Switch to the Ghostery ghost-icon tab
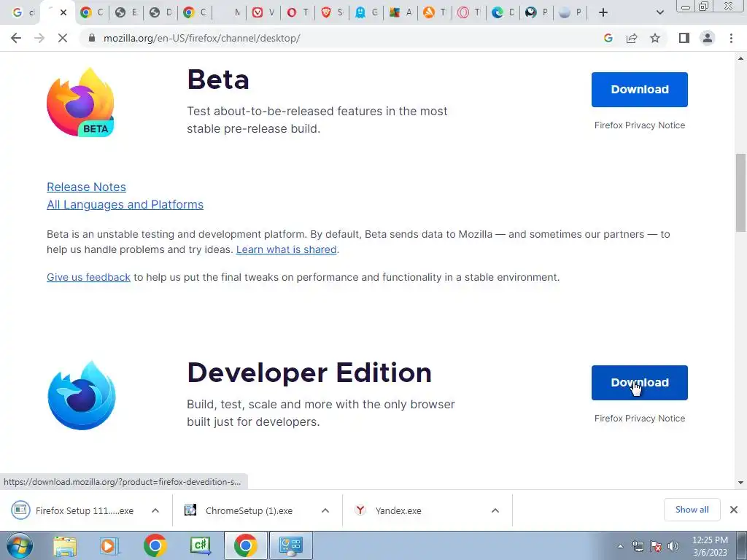The image size is (747, 560). click(x=366, y=12)
